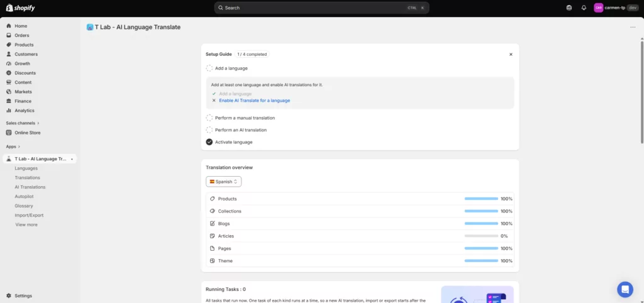Click View more in the app menu
The height and width of the screenshot is (303, 644).
(26, 224)
